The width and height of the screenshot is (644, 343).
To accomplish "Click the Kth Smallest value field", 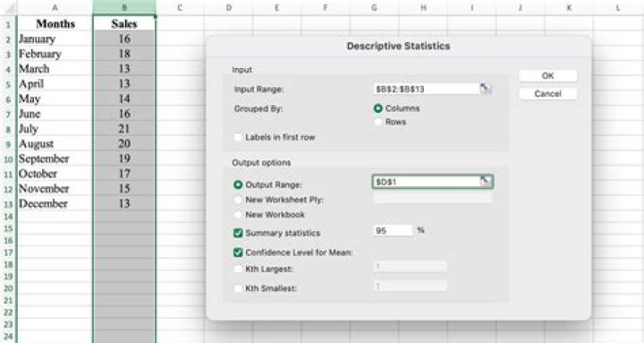I will [410, 286].
